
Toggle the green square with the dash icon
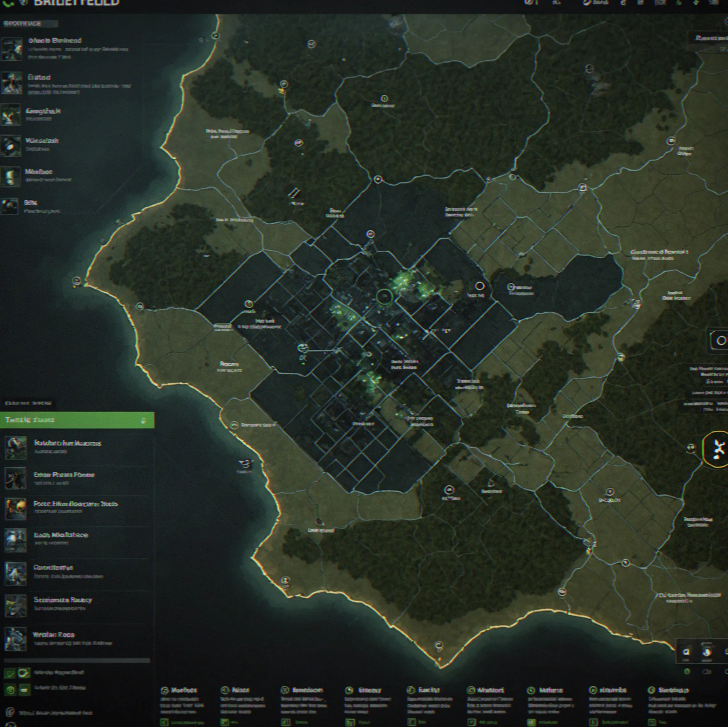coord(24,690)
